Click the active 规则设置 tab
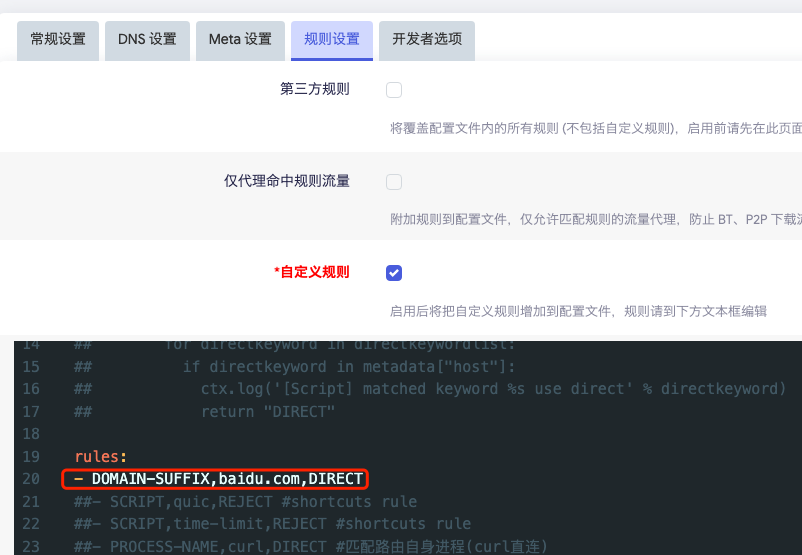Screen dimensions: 802x555 click(332, 40)
